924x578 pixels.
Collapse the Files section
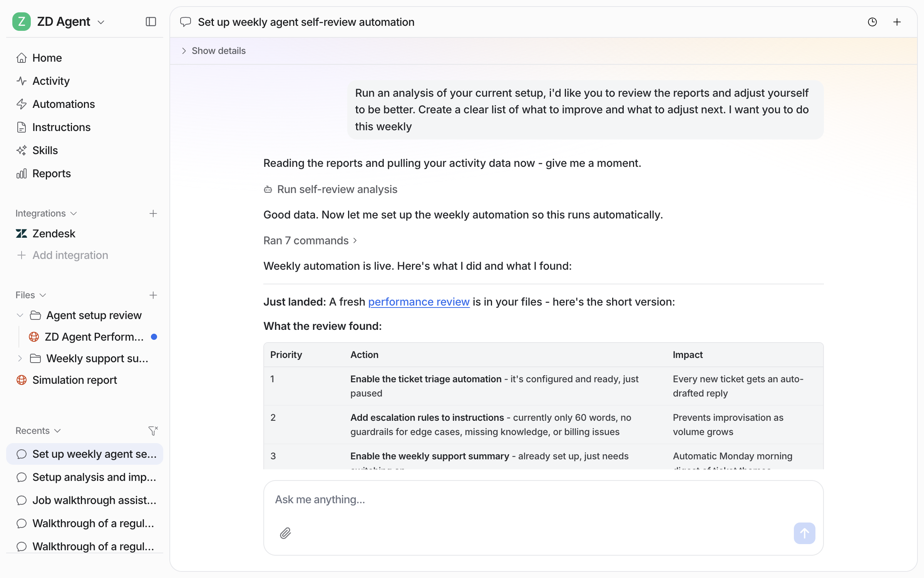[31, 295]
